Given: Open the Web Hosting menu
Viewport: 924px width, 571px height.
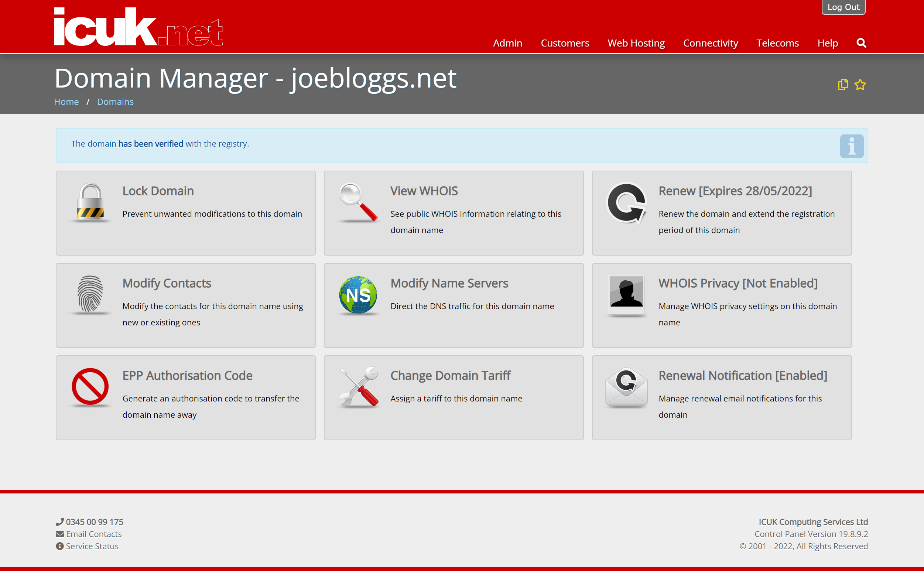Looking at the screenshot, I should pos(636,43).
